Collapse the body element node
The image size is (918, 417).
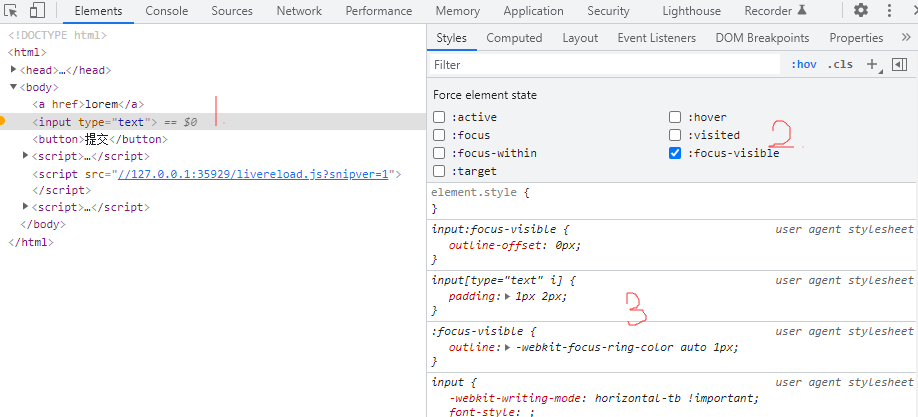point(14,87)
